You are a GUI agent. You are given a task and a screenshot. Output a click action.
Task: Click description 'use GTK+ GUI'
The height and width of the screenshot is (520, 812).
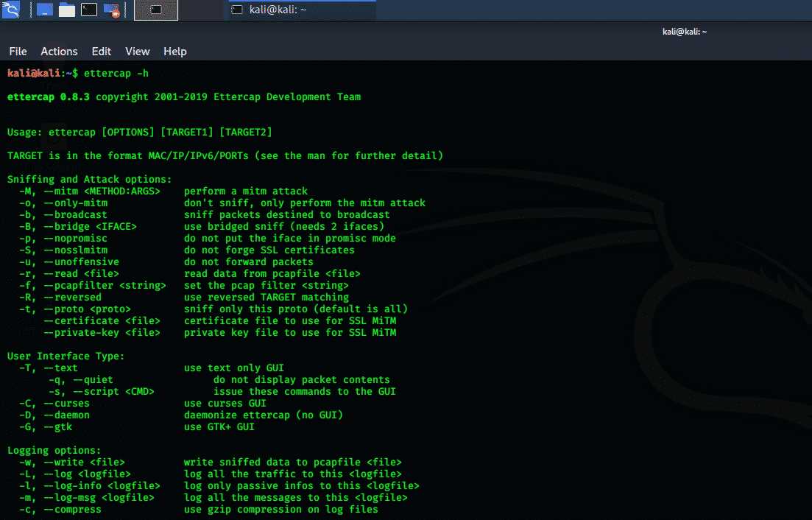219,426
